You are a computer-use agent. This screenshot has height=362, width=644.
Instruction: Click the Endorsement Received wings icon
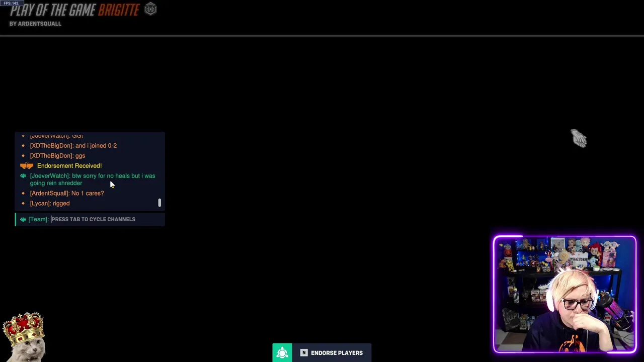(27, 166)
